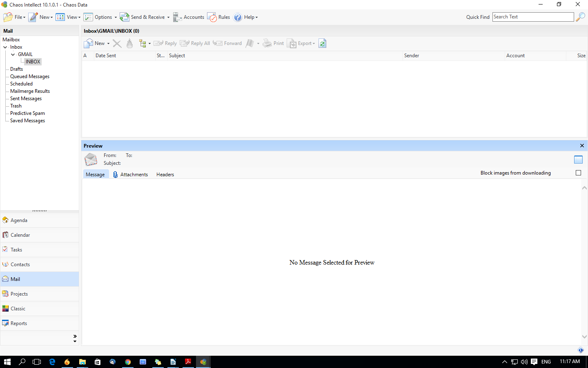Image resolution: width=588 pixels, height=368 pixels.
Task: Open the Predictive Spam folder
Action: (x=27, y=113)
